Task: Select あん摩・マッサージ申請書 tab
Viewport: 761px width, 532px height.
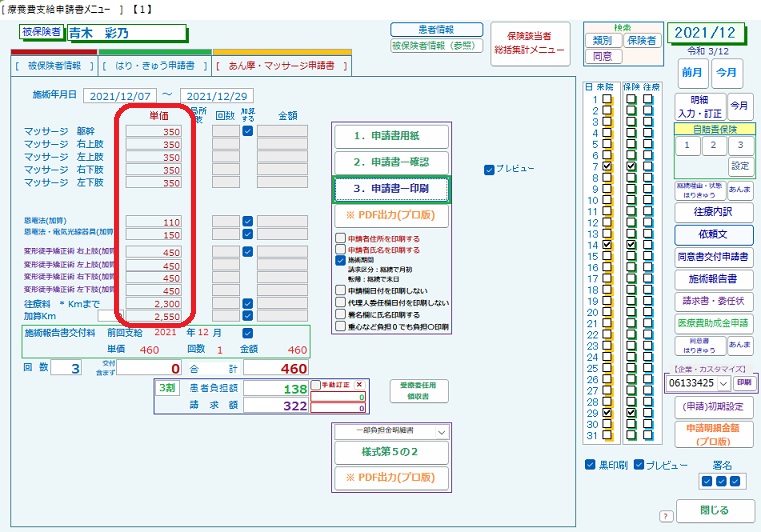Action: tap(281, 66)
